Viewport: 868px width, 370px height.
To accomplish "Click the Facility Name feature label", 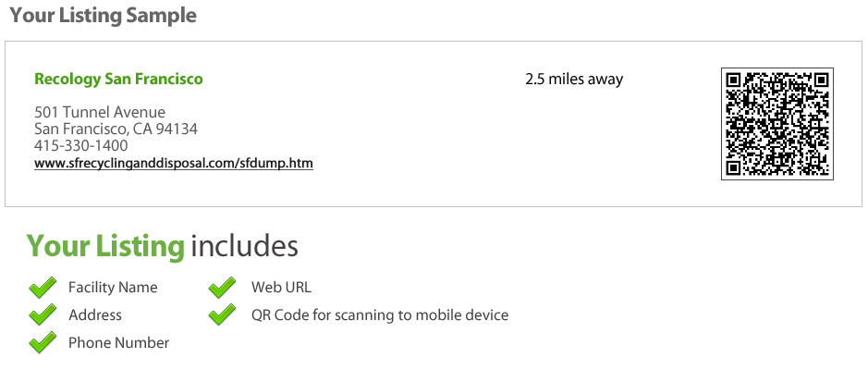I will [x=113, y=288].
